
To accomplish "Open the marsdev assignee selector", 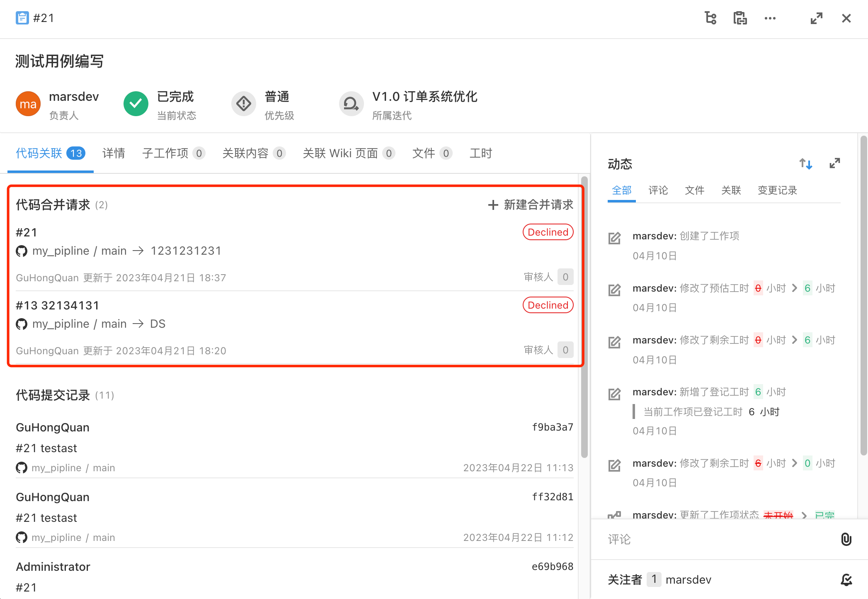I will 57,105.
